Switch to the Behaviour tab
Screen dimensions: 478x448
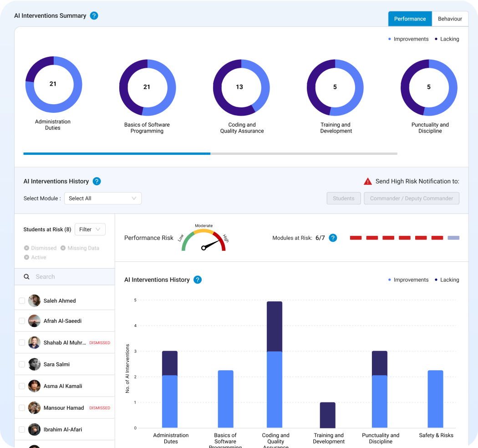click(450, 19)
